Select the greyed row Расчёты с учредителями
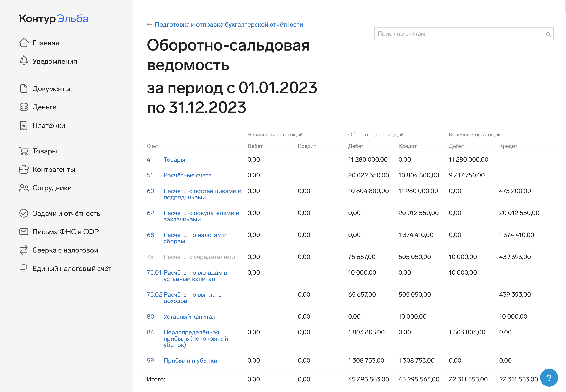 [x=199, y=257]
